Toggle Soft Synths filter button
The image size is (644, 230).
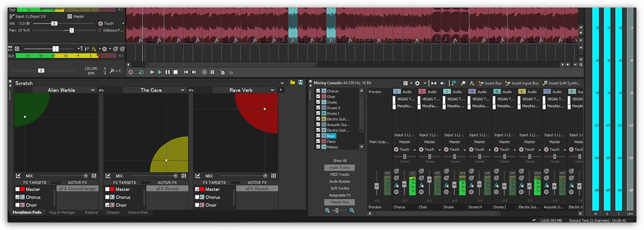[x=340, y=188]
